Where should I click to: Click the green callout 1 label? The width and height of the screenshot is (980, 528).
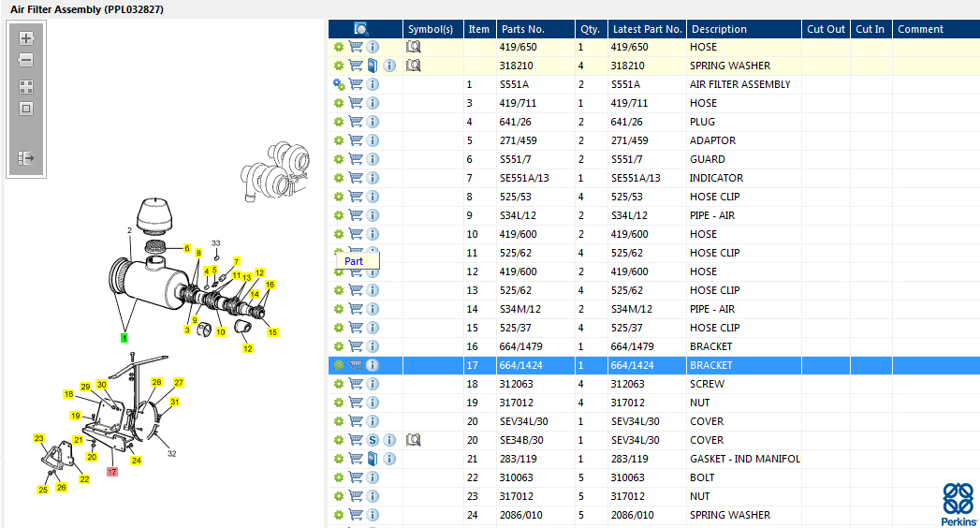tap(124, 338)
